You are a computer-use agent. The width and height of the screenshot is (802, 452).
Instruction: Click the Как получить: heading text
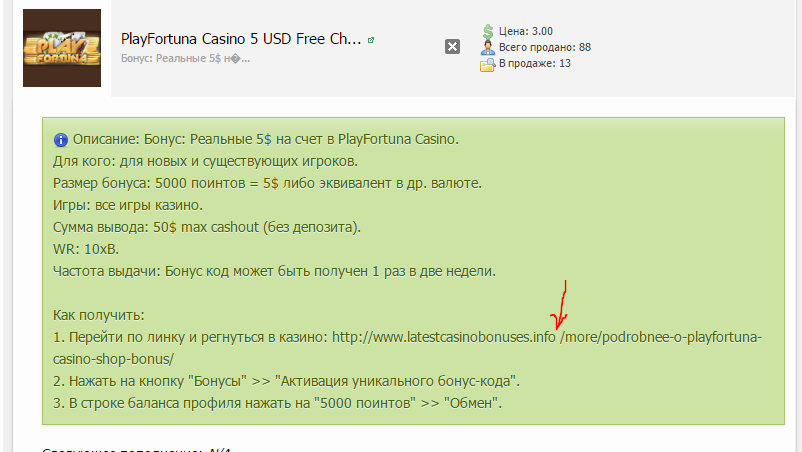coord(99,315)
